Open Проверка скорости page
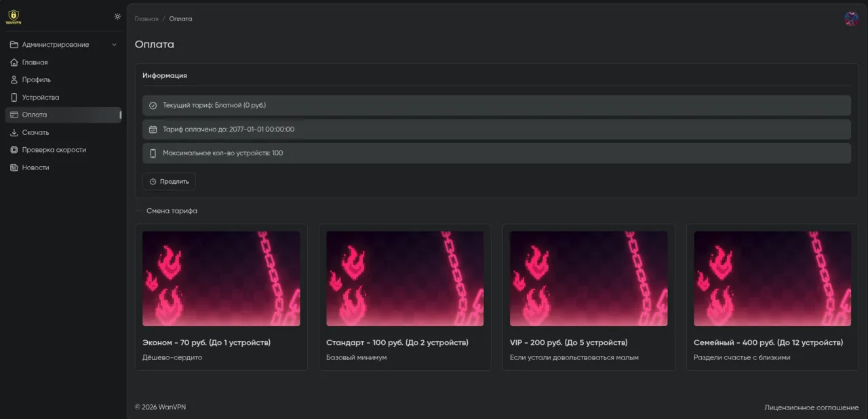 coord(63,150)
